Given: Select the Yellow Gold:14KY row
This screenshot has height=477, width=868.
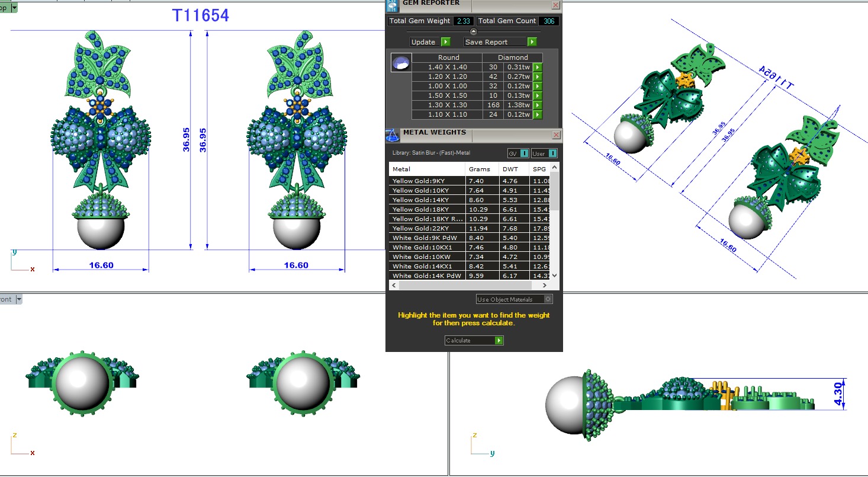Looking at the screenshot, I should 426,200.
